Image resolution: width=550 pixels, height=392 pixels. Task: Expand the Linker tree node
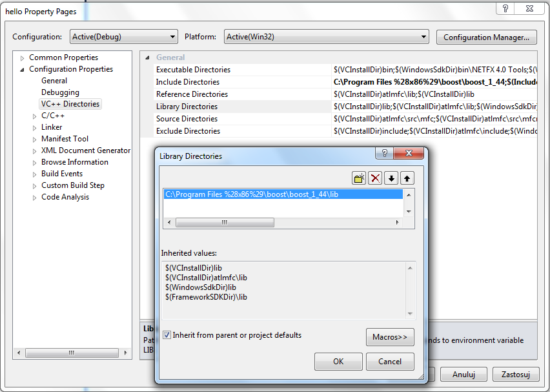click(x=35, y=128)
